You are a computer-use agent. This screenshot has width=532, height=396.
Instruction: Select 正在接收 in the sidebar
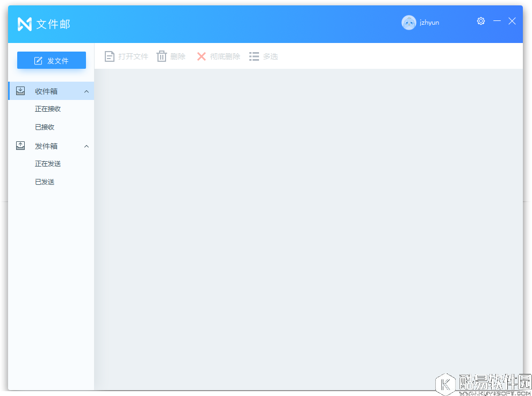(48, 109)
